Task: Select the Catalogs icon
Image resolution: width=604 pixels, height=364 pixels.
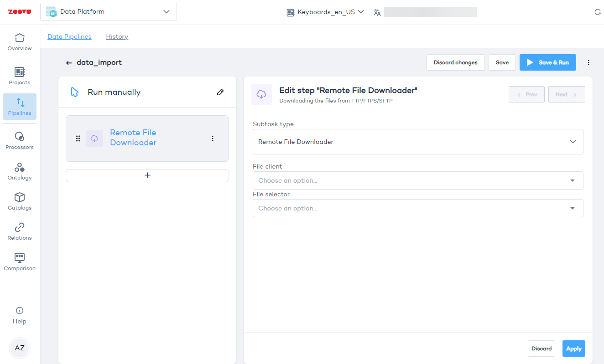Action: [x=19, y=200]
